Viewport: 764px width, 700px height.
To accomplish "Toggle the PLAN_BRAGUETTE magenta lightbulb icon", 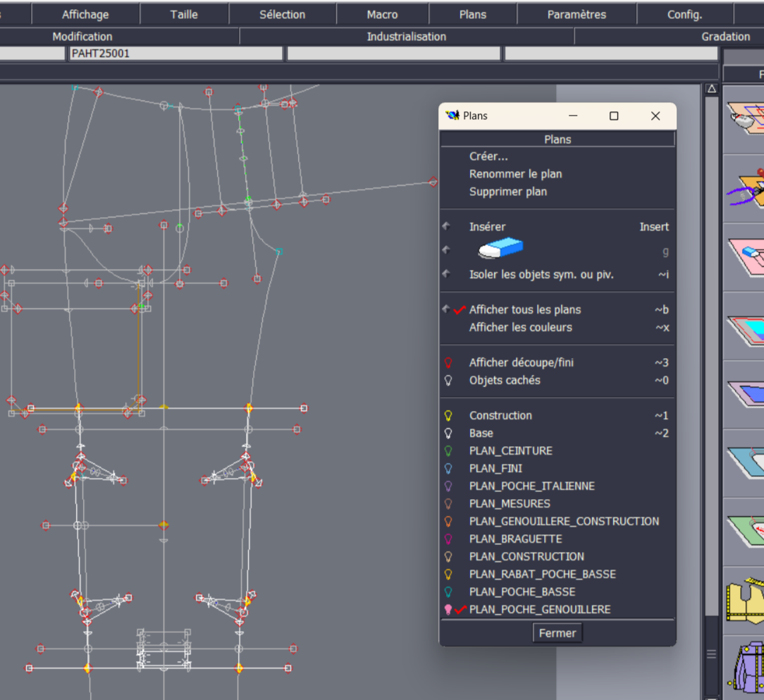I will [448, 539].
